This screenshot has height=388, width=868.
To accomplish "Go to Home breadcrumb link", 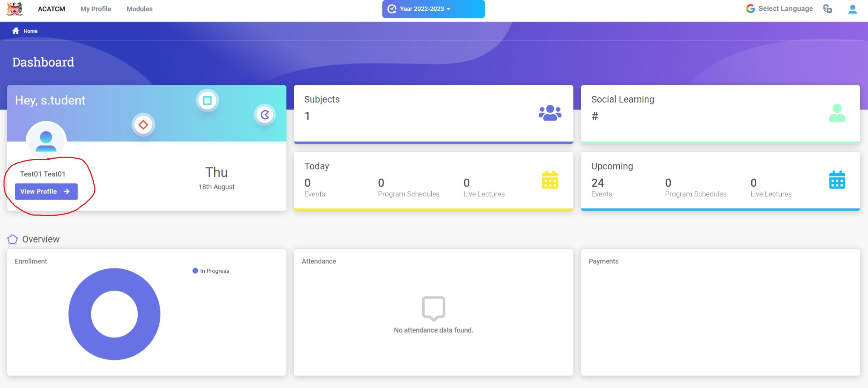I will 30,31.
